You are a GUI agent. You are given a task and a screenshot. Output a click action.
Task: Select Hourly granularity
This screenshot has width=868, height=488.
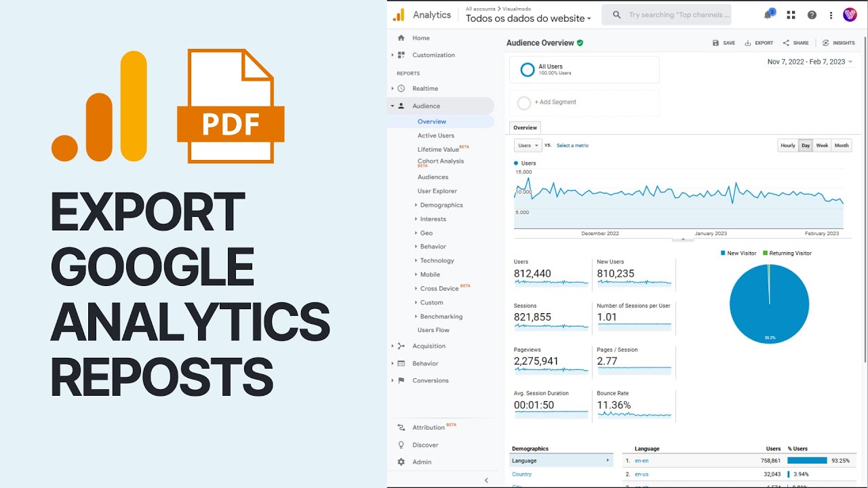(x=788, y=146)
